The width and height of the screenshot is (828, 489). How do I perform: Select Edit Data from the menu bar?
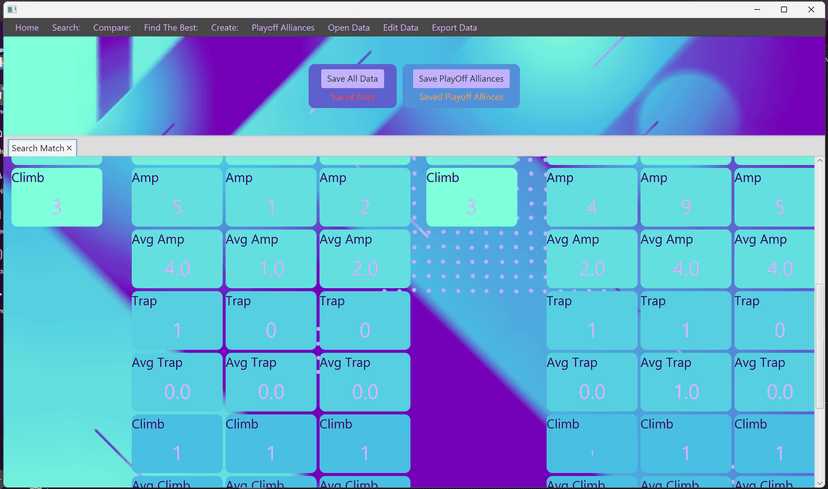pos(400,28)
